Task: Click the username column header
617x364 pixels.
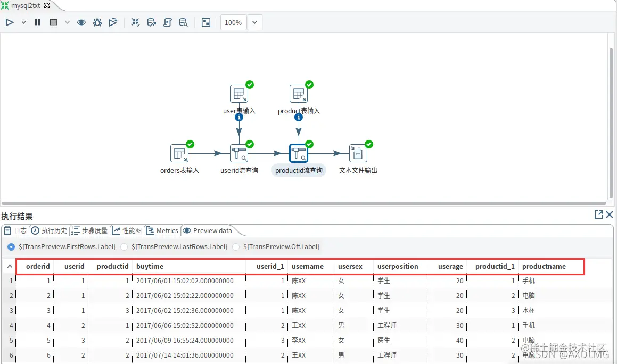Action: tap(311, 267)
